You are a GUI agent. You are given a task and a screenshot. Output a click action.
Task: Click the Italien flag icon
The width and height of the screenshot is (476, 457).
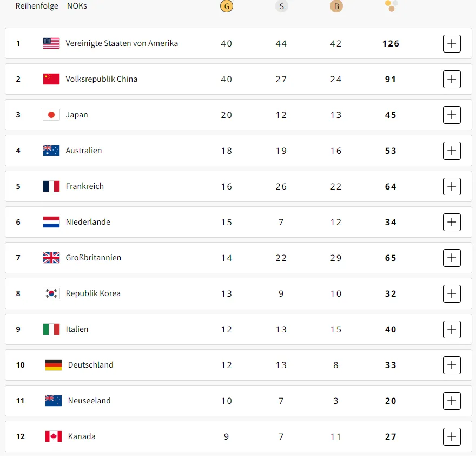51,329
